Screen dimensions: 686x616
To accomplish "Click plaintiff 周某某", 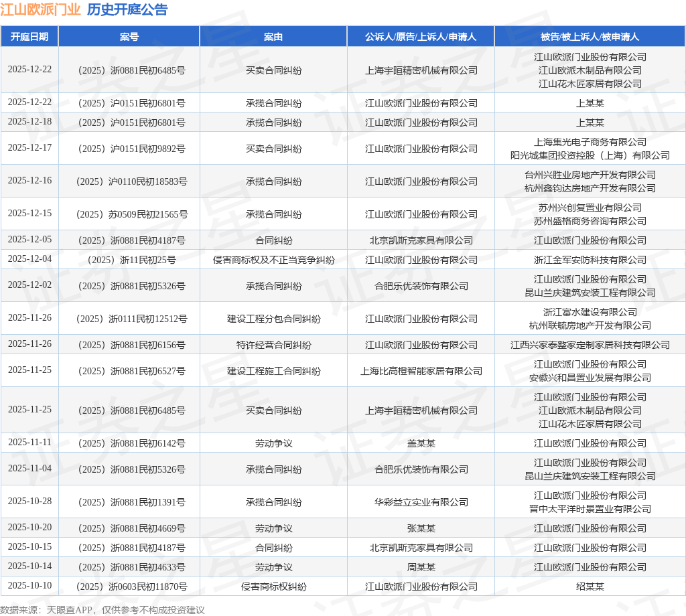I will tap(421, 568).
